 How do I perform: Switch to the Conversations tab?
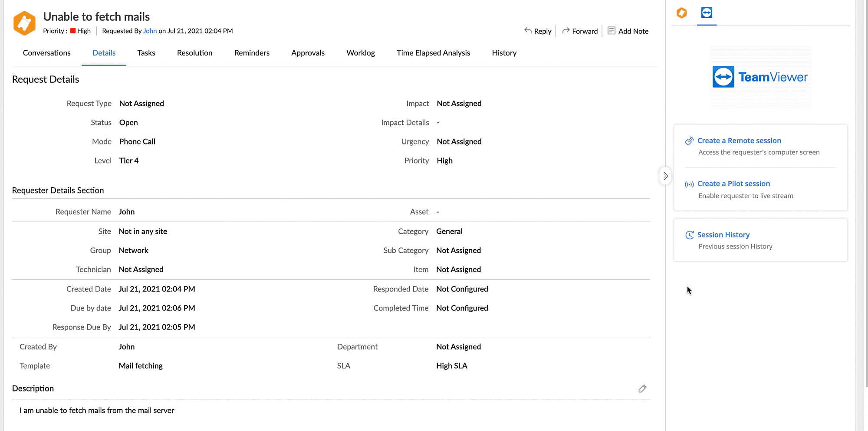click(46, 53)
